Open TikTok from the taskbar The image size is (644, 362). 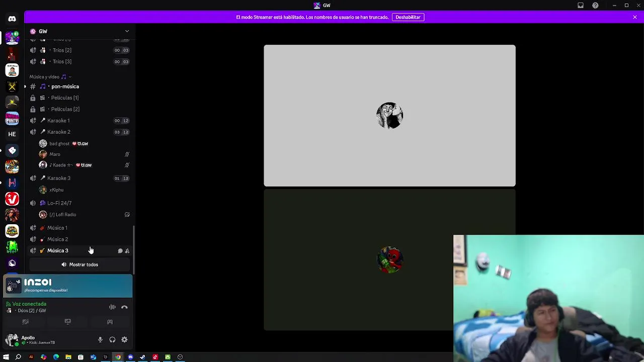(x=155, y=357)
